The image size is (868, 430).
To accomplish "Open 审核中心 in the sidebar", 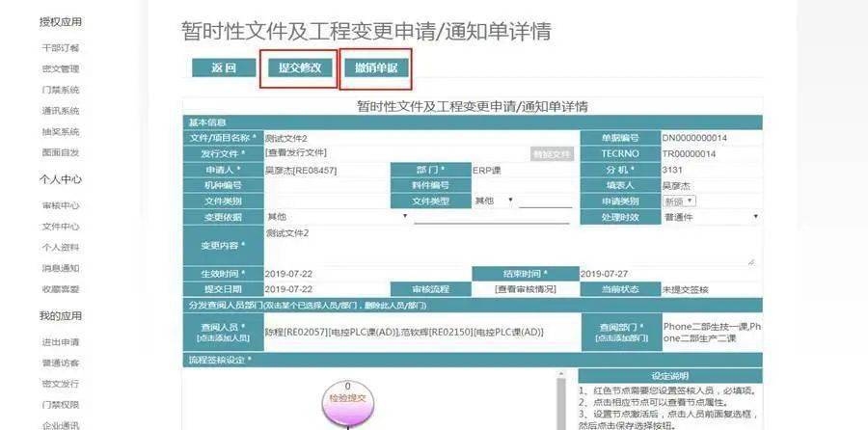I will pos(61,205).
